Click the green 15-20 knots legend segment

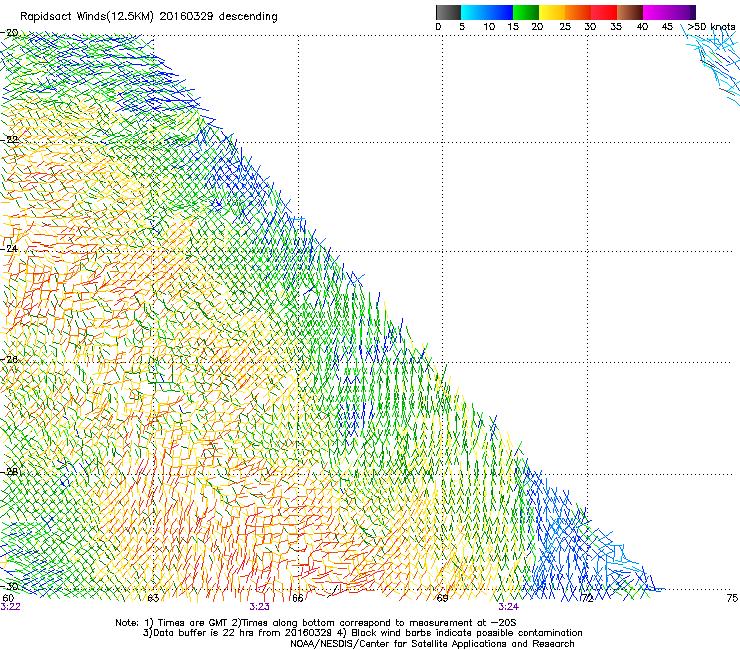(526, 12)
